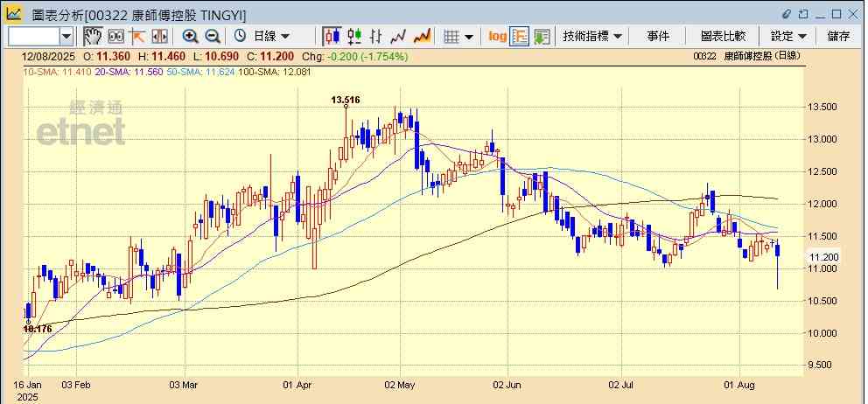The image size is (868, 404).
Task: Select the orange arrow pointer tool
Action: coord(136,37)
